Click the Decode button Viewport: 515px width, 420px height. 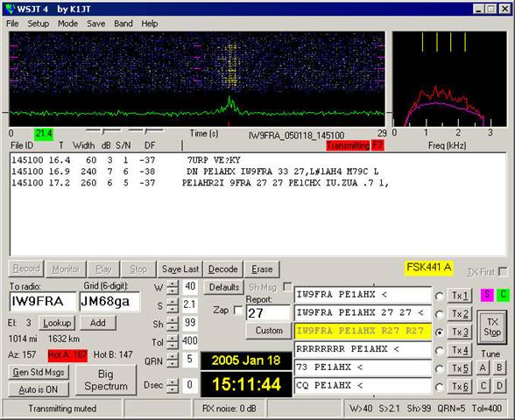222,269
